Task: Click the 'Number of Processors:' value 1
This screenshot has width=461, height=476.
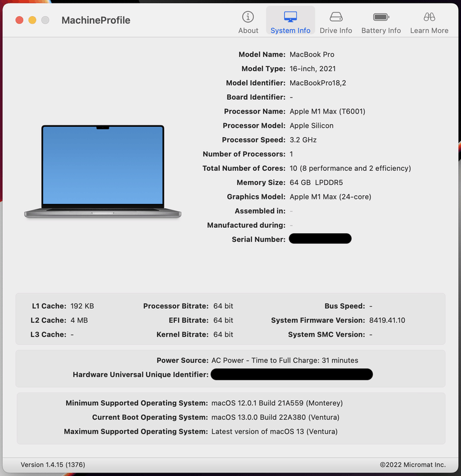Action: pyautogui.click(x=291, y=154)
